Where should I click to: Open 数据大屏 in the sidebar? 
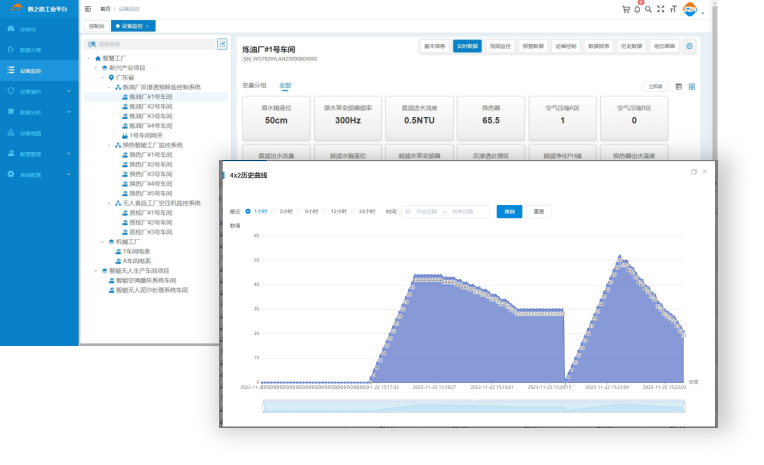click(30, 49)
